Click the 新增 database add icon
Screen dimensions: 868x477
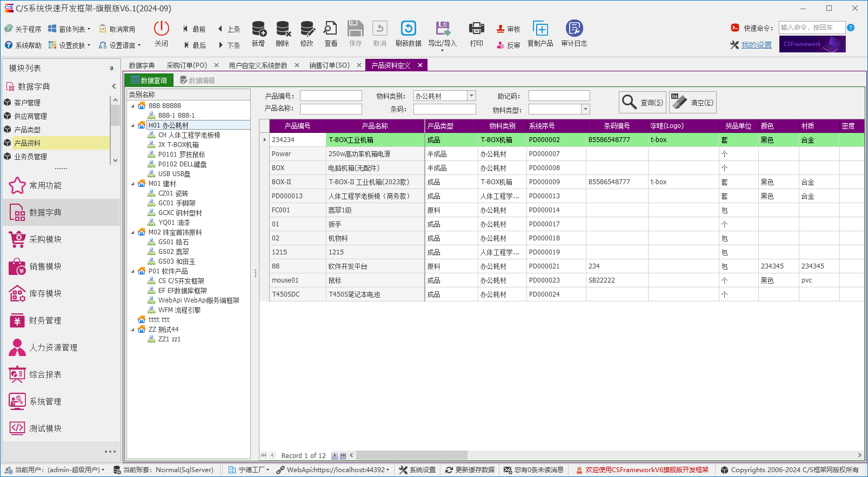(259, 28)
